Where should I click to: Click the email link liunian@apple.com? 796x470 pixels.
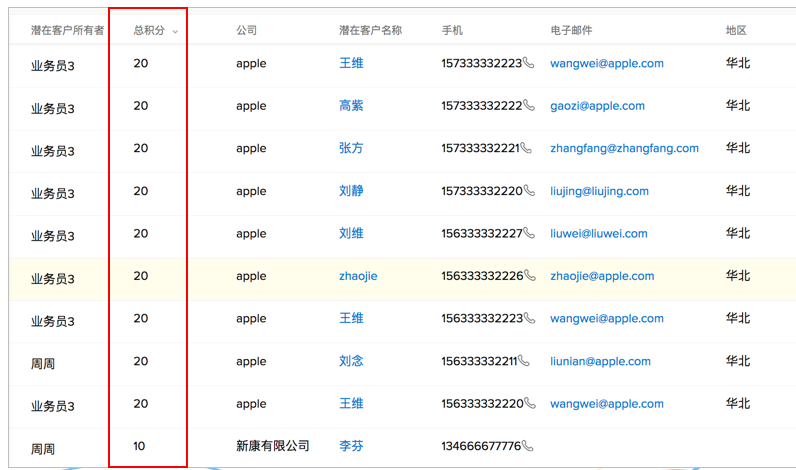coord(601,361)
